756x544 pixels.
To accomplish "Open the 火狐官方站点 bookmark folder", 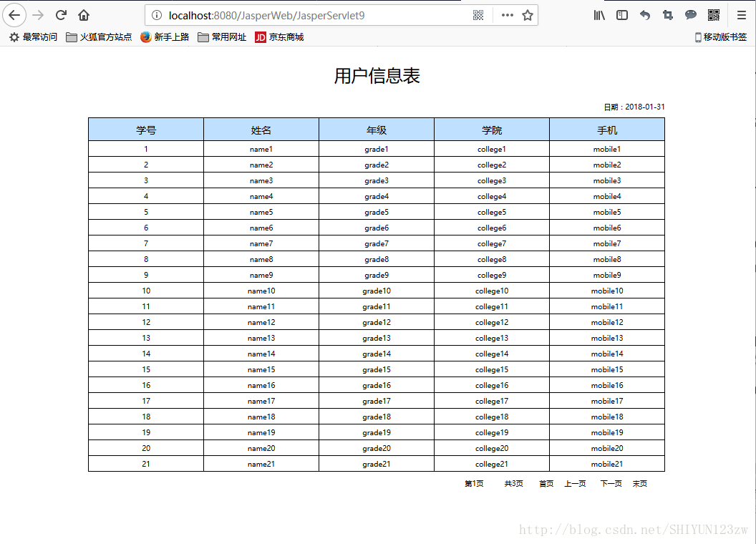I will (99, 37).
